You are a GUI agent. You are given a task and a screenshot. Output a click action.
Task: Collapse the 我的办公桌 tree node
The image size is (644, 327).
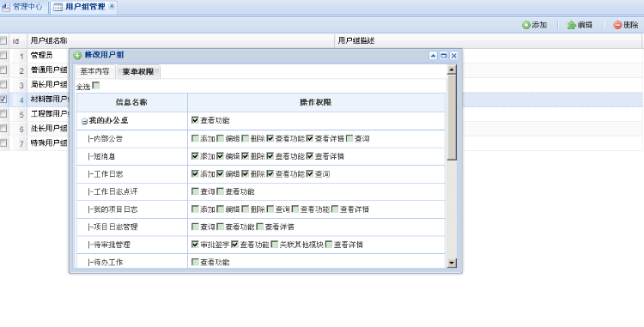point(84,121)
